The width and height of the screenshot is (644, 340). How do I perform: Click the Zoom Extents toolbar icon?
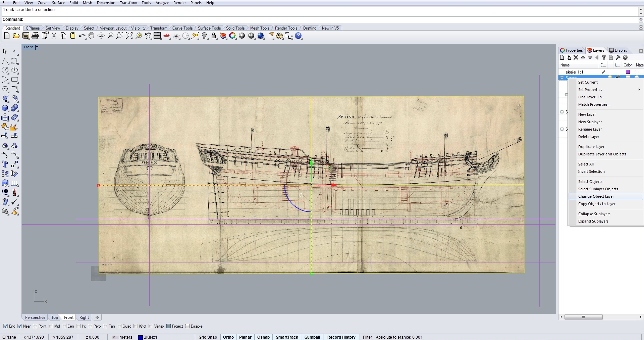click(x=129, y=36)
